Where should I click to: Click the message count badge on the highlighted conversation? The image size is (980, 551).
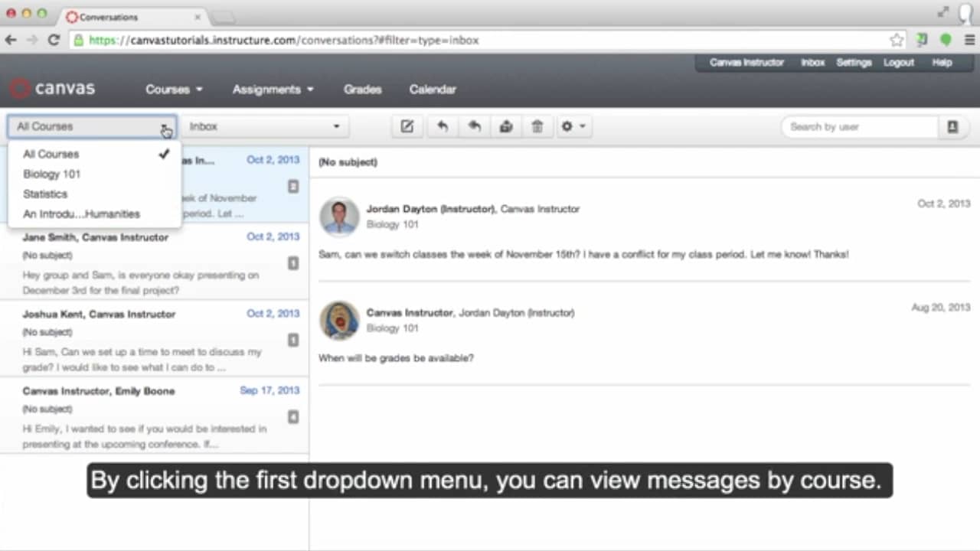293,186
